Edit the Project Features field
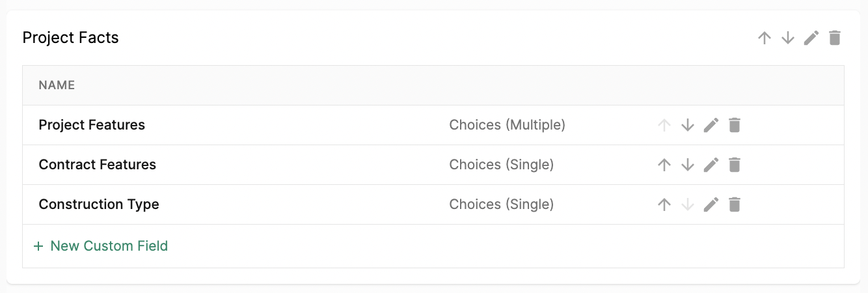The height and width of the screenshot is (293, 868). [x=711, y=125]
